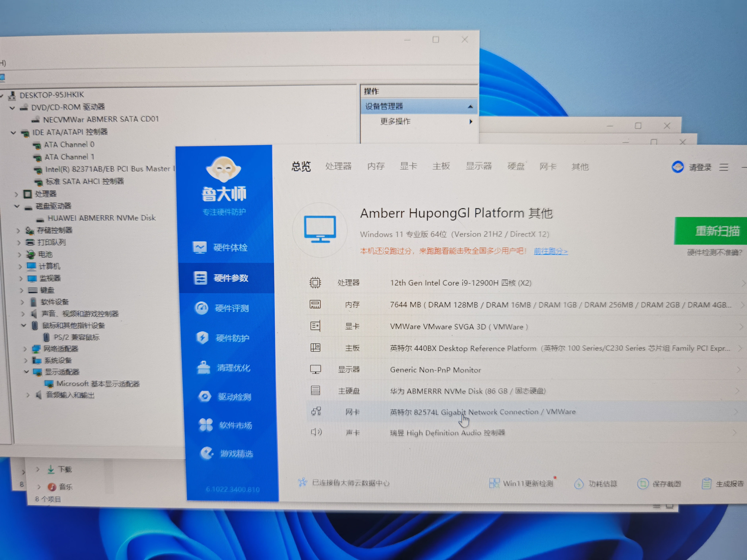Open 功耗估算 power estimate tool
Screen dimensions: 747x560
point(596,484)
